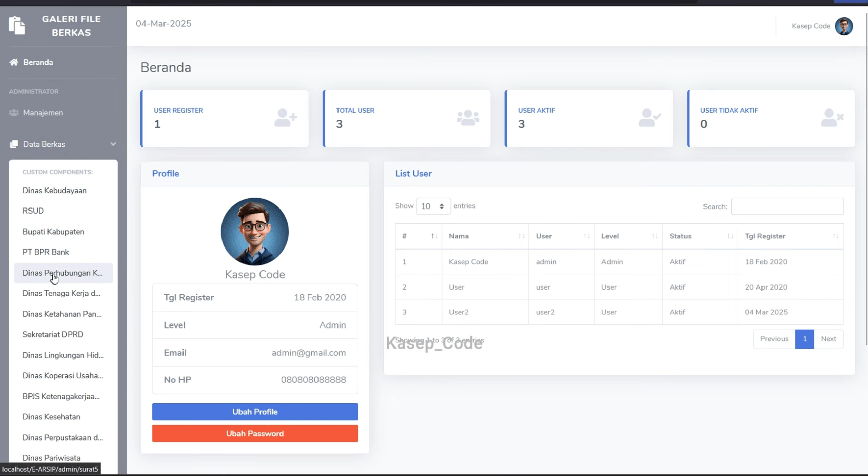This screenshot has width=868, height=476.
Task: Sort table by Level column arrows
Action: click(x=655, y=236)
